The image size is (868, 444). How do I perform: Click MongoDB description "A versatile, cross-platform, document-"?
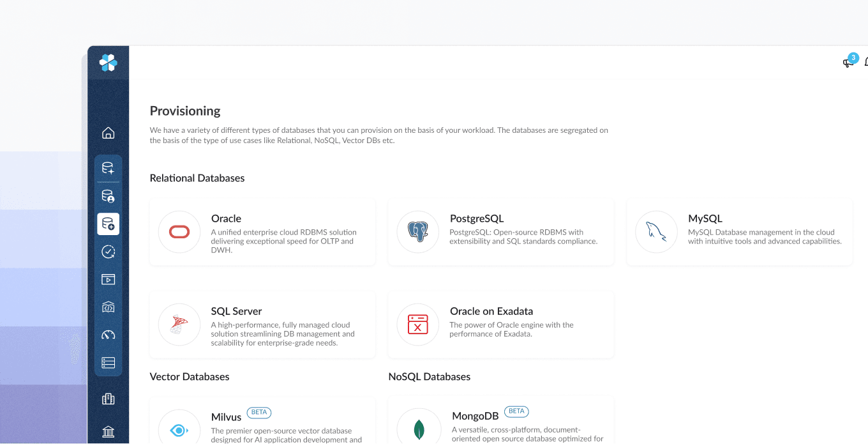tap(528, 434)
